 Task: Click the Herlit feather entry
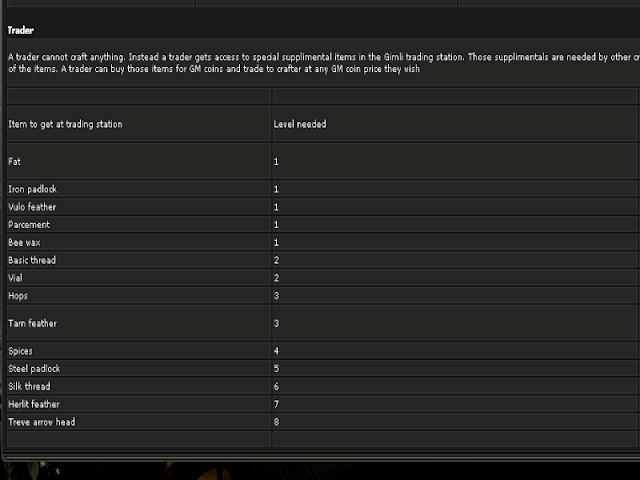(34, 404)
